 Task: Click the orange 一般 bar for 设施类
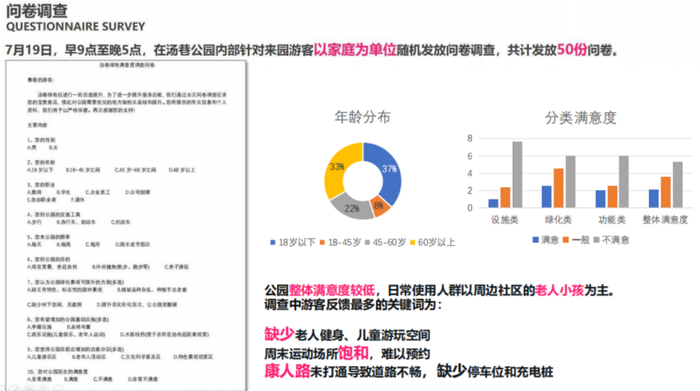505,197
